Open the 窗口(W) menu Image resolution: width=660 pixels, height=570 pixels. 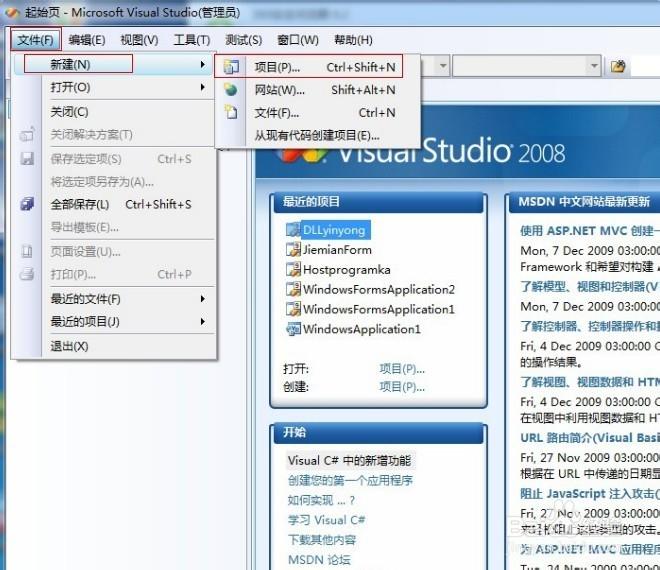click(298, 40)
